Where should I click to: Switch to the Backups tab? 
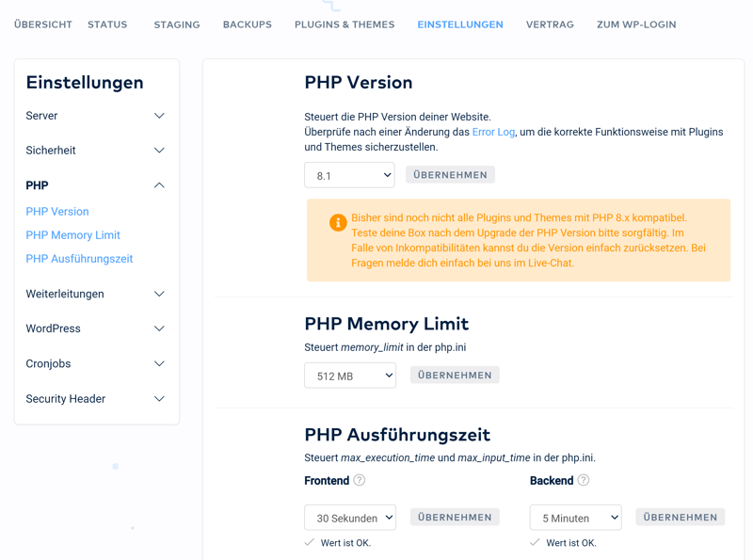click(x=247, y=24)
